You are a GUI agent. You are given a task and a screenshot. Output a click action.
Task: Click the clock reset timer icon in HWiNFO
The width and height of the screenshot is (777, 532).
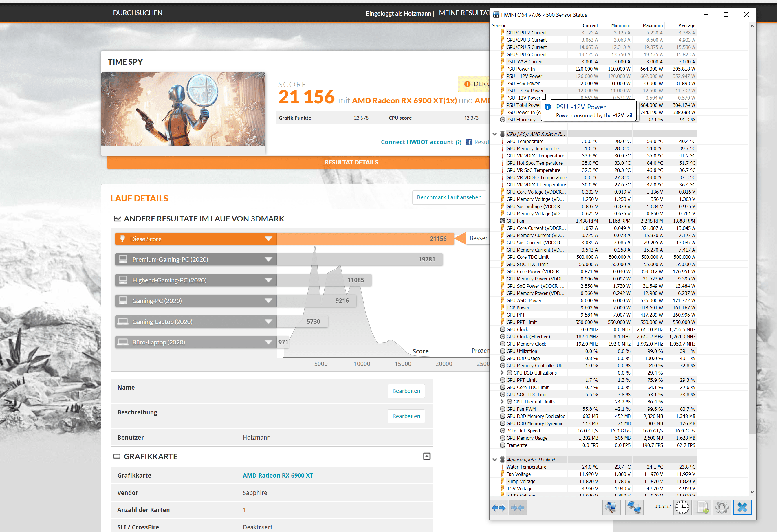tap(682, 508)
